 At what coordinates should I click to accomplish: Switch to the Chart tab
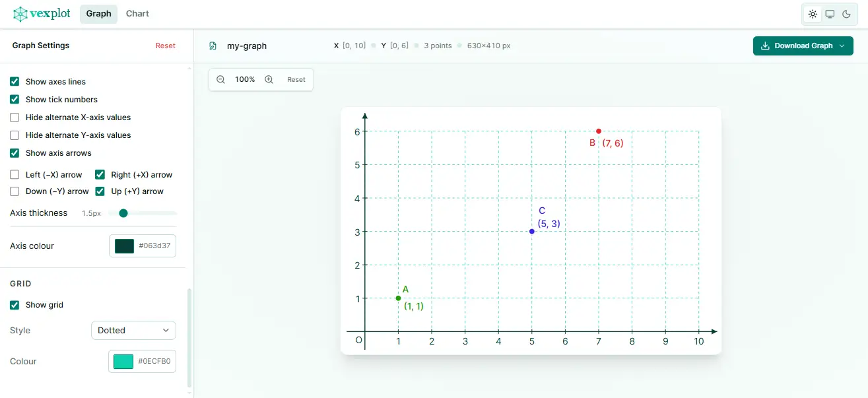click(137, 14)
